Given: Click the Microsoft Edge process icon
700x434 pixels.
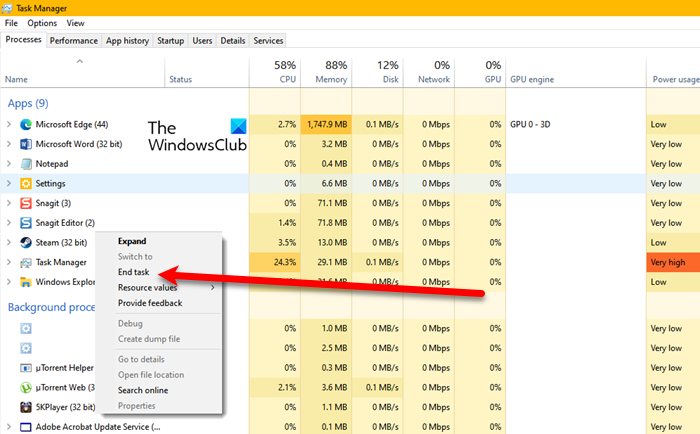Looking at the screenshot, I should click(x=26, y=125).
